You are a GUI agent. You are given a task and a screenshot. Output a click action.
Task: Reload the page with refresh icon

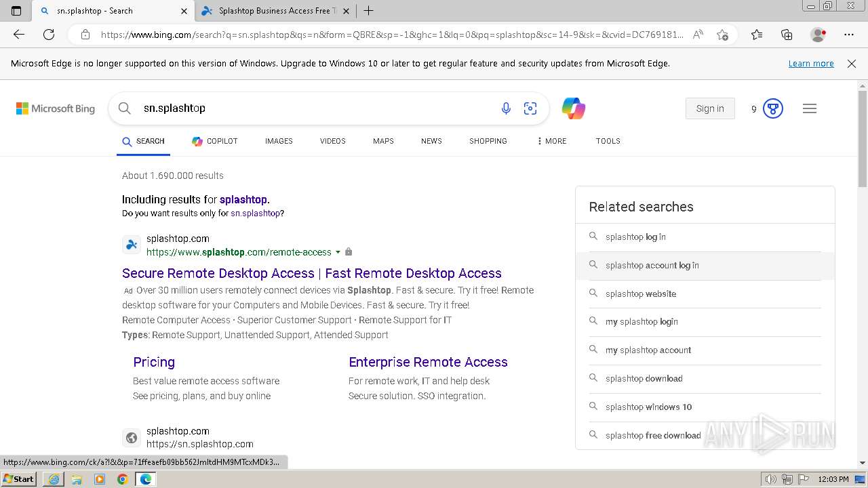click(x=49, y=35)
